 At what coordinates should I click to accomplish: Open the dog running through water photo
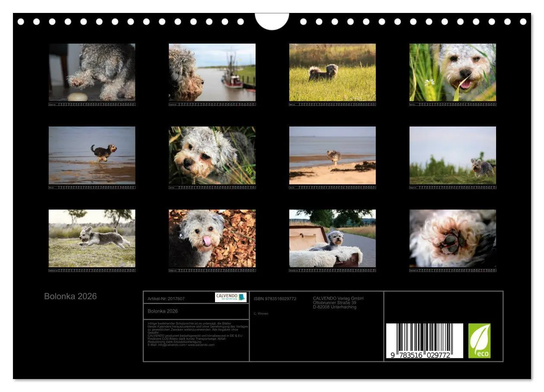(x=92, y=155)
